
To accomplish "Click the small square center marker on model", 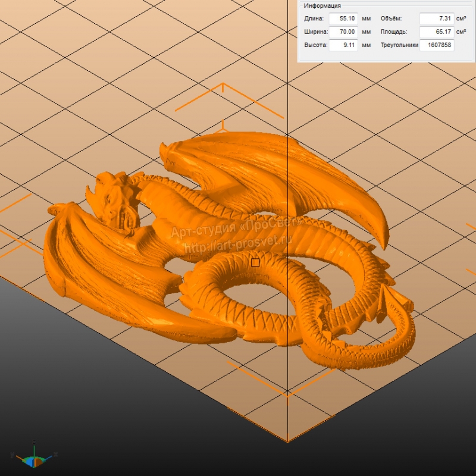I will coord(255,262).
